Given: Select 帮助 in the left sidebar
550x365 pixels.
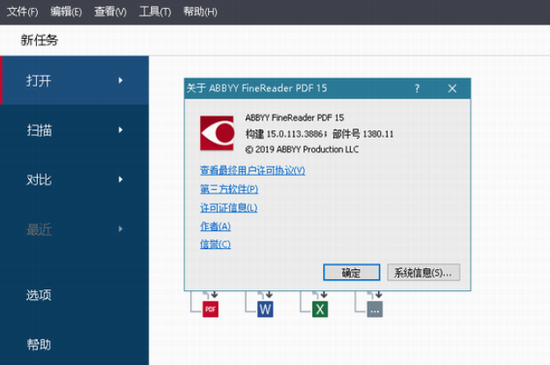Looking at the screenshot, I should tap(39, 344).
